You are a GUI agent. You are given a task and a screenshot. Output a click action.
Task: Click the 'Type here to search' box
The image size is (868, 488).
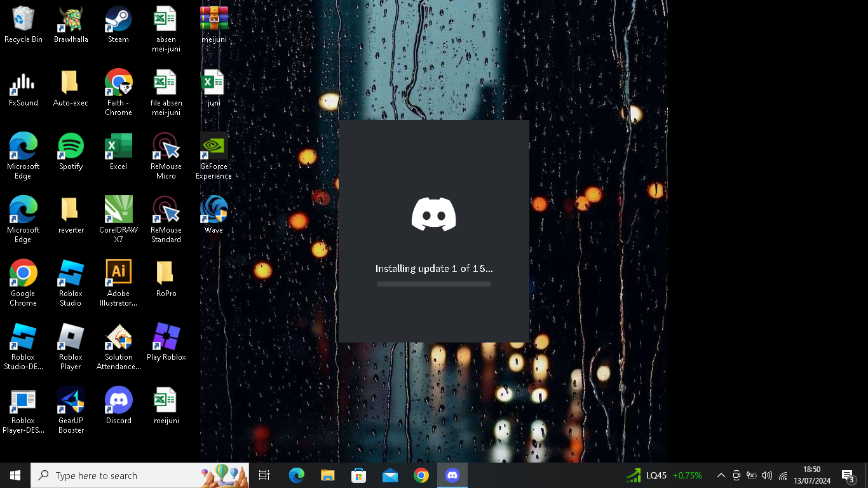click(140, 475)
